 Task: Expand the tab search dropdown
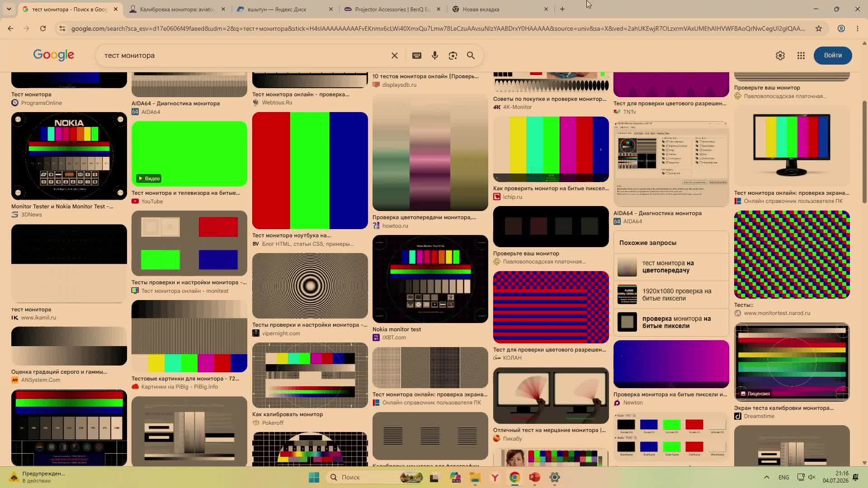pyautogui.click(x=9, y=9)
